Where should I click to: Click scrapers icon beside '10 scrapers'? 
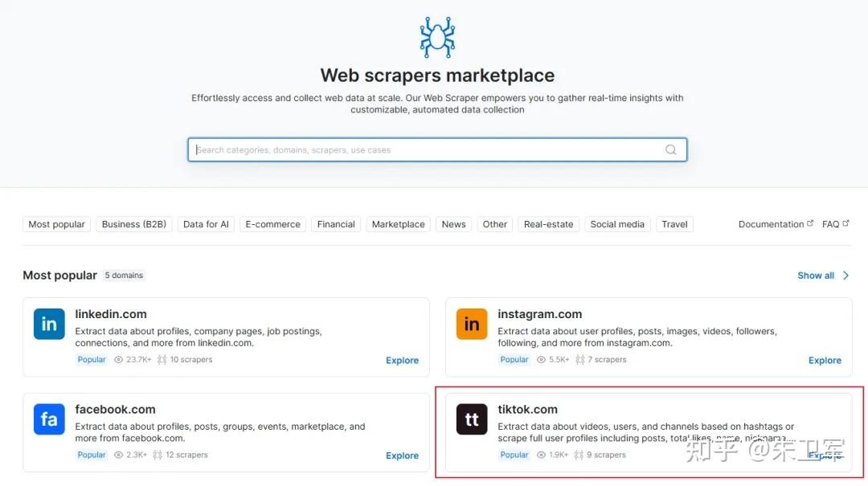162,359
